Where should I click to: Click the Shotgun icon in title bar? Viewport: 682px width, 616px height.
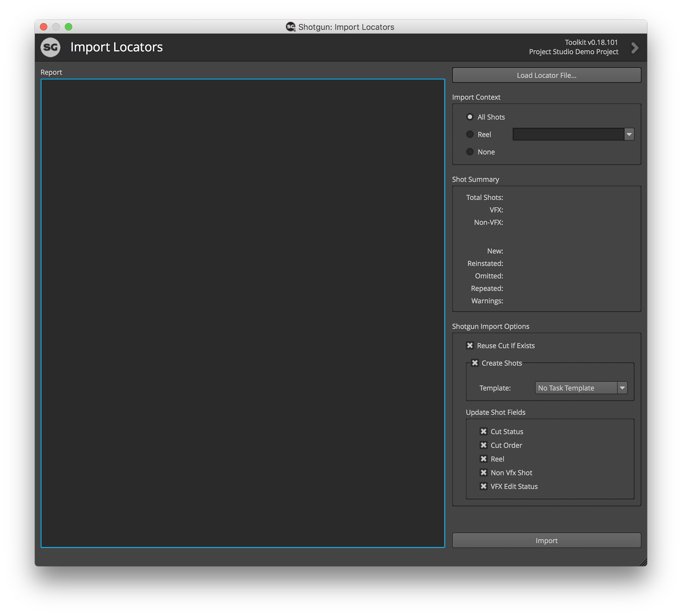pos(291,27)
